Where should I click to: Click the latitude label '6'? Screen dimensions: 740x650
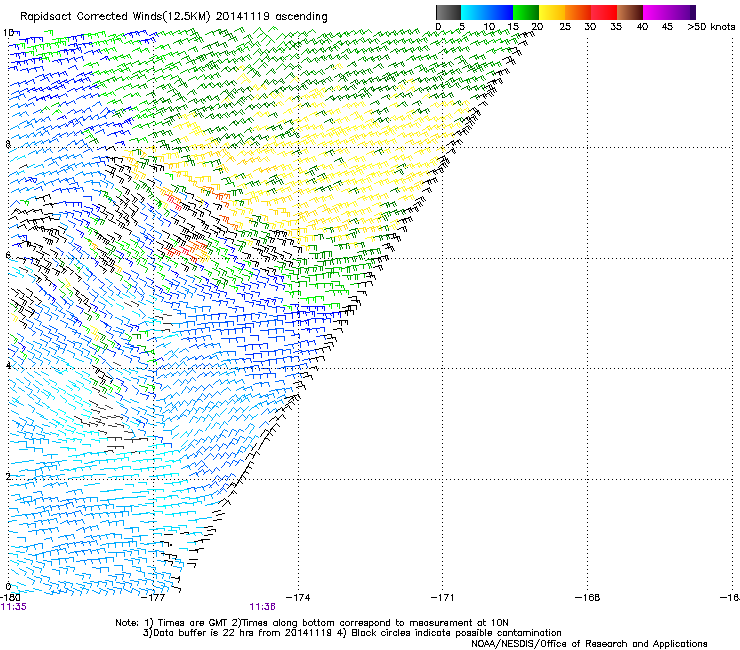pos(8,255)
